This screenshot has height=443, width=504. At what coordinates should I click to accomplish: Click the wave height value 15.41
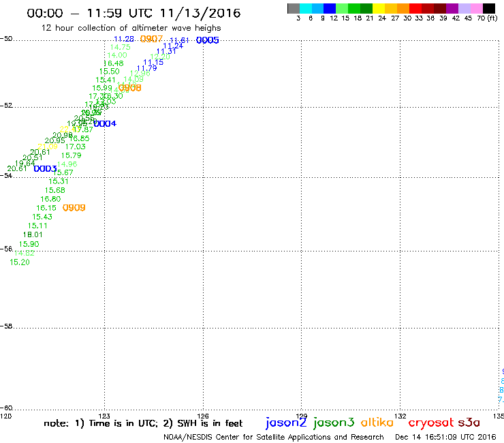pos(106,80)
